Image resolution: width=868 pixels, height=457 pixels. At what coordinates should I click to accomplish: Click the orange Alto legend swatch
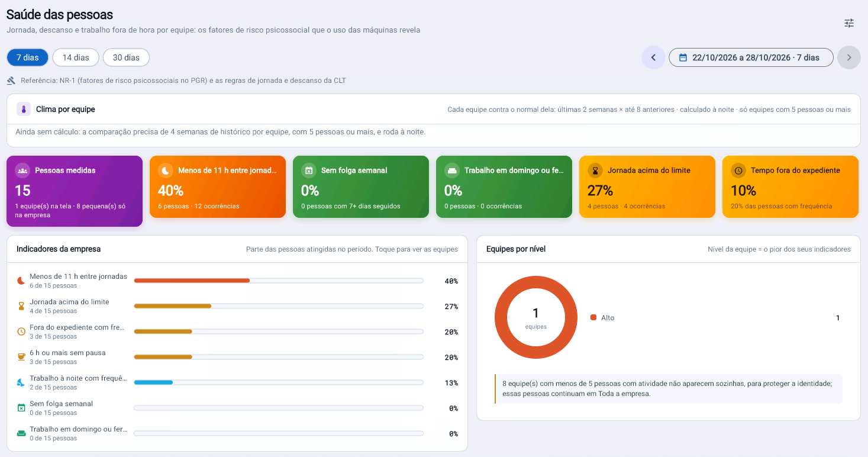point(593,318)
